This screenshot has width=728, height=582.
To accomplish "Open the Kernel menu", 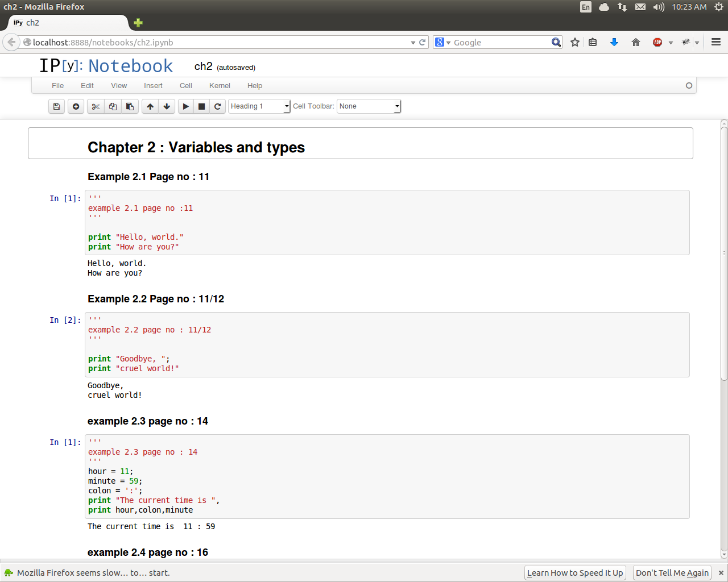I will coord(220,86).
